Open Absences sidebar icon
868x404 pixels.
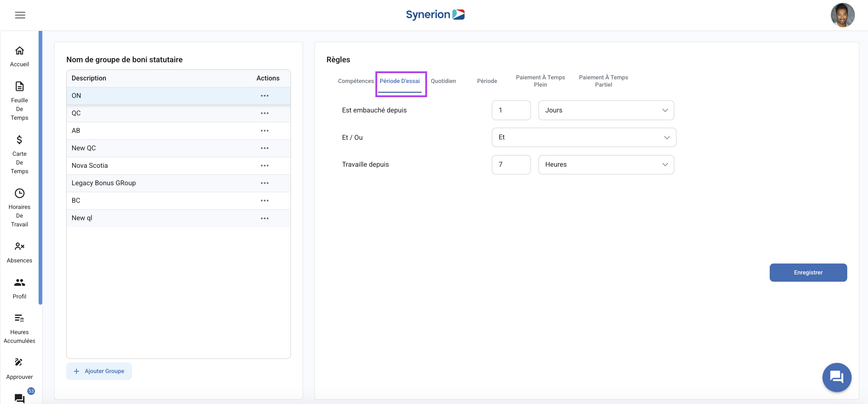click(20, 246)
